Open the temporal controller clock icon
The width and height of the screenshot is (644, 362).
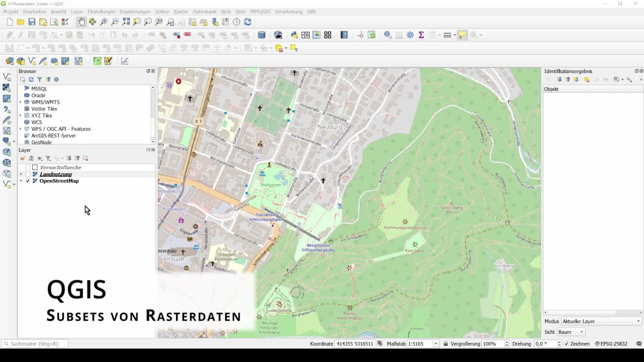point(237,22)
